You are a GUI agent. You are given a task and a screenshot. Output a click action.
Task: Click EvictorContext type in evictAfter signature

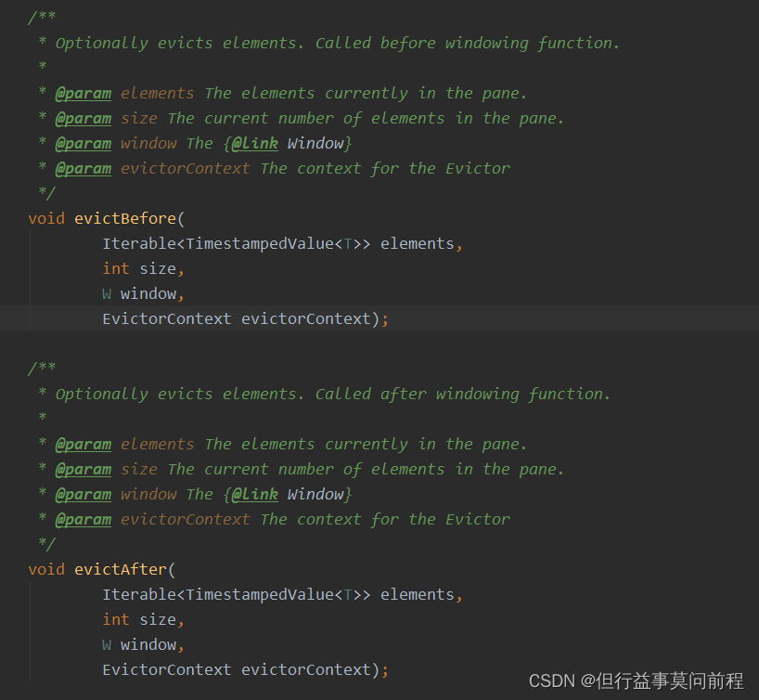pyautogui.click(x=166, y=670)
